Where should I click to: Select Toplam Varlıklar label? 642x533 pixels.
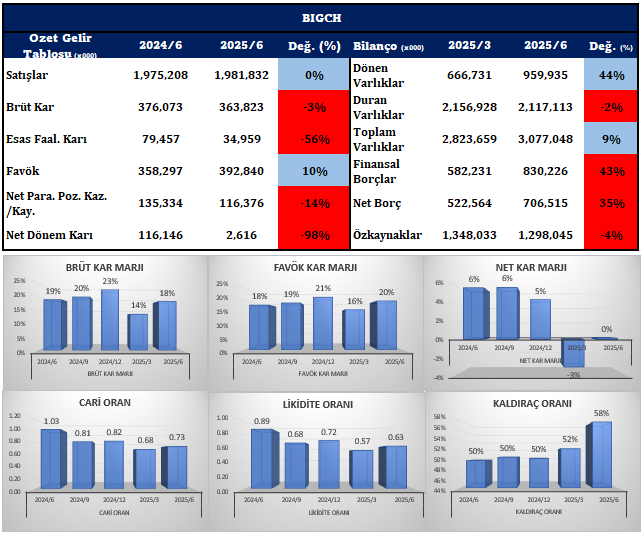[378, 139]
